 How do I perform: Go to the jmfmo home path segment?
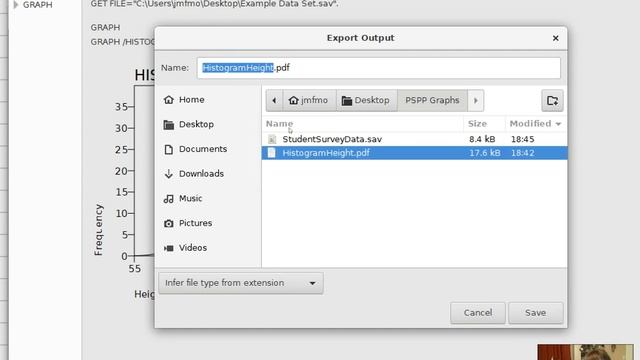click(309, 100)
